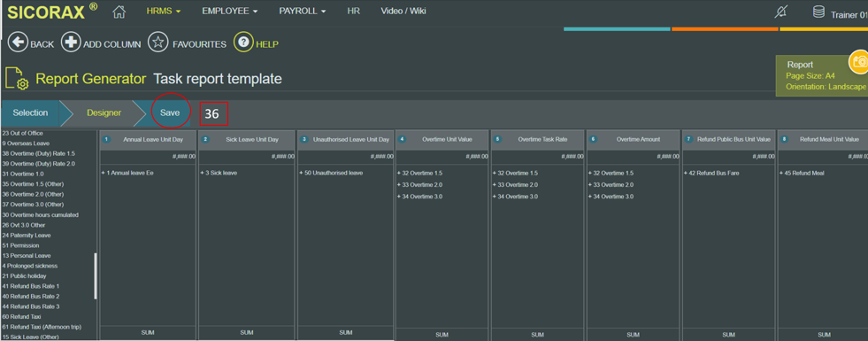Click column badge 7 on Refund Public Bus
The image size is (868, 341).
pyautogui.click(x=688, y=140)
